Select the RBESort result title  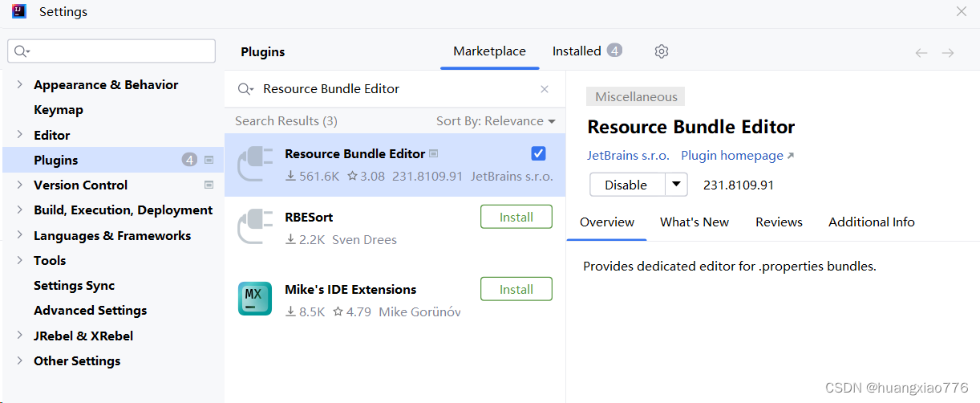[309, 218]
